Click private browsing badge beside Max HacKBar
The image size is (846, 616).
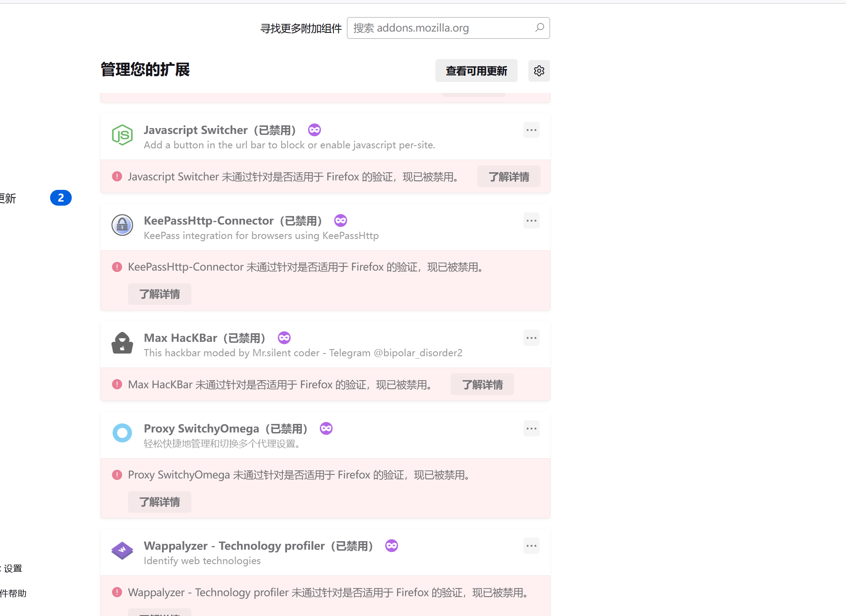[284, 338]
